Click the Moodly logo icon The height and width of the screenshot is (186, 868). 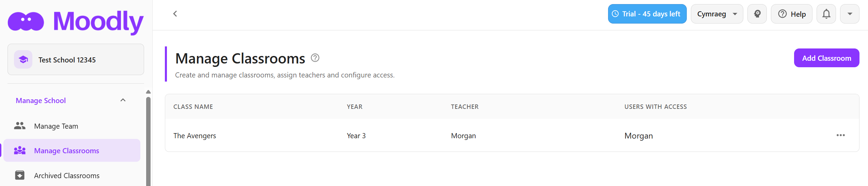click(26, 22)
